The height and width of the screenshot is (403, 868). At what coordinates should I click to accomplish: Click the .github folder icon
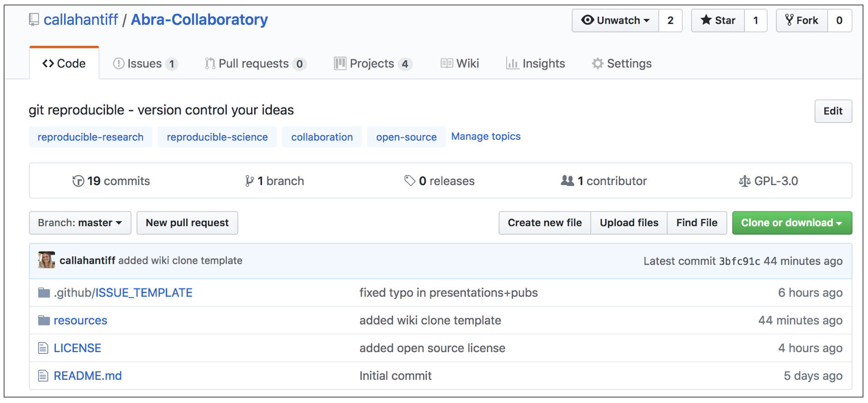pyautogui.click(x=44, y=293)
